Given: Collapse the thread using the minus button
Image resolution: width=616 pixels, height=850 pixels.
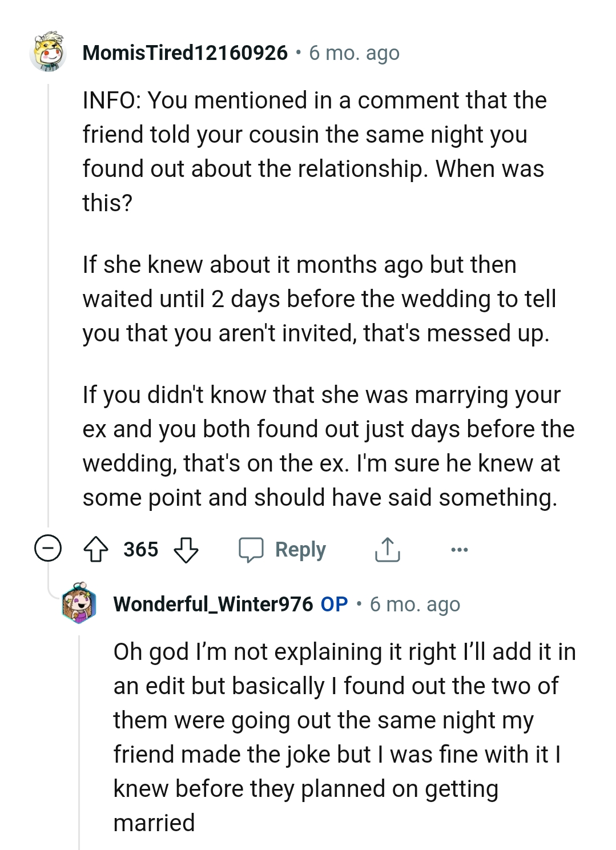Looking at the screenshot, I should pyautogui.click(x=47, y=549).
